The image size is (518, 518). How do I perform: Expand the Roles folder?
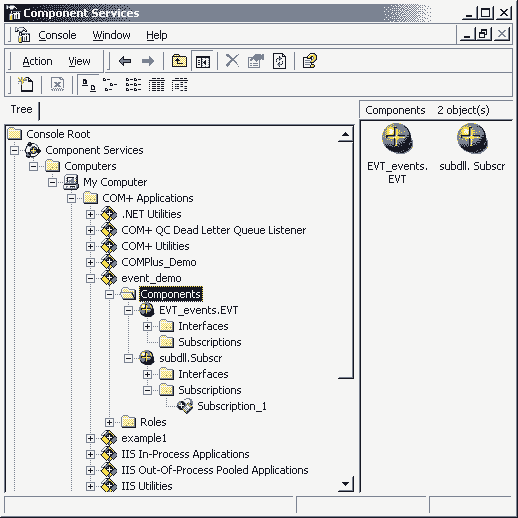[x=109, y=422]
